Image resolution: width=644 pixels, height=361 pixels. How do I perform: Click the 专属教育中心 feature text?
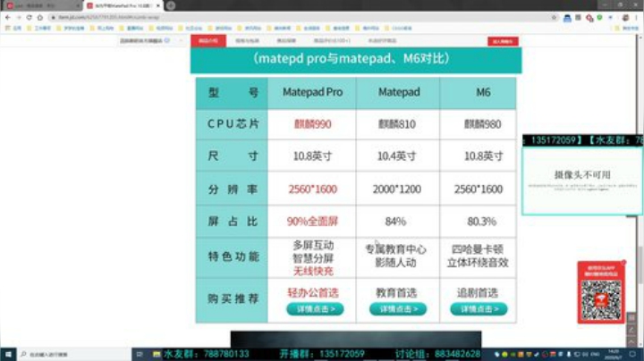pos(396,249)
